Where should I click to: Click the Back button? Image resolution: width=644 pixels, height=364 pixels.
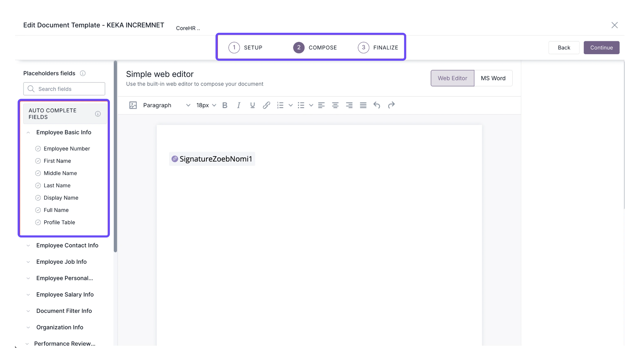coord(564,48)
